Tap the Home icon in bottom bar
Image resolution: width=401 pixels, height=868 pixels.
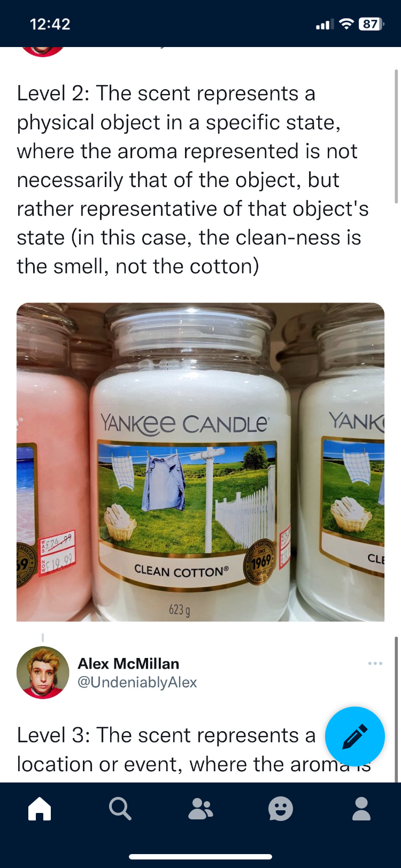(40, 809)
